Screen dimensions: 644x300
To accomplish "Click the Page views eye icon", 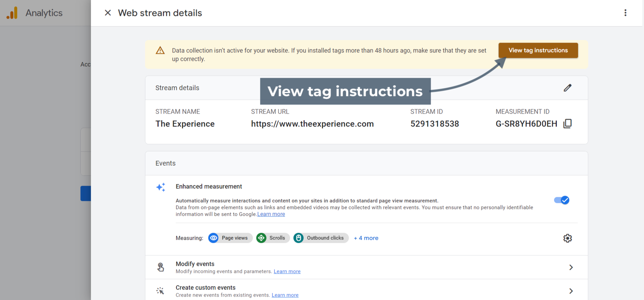I will (213, 238).
